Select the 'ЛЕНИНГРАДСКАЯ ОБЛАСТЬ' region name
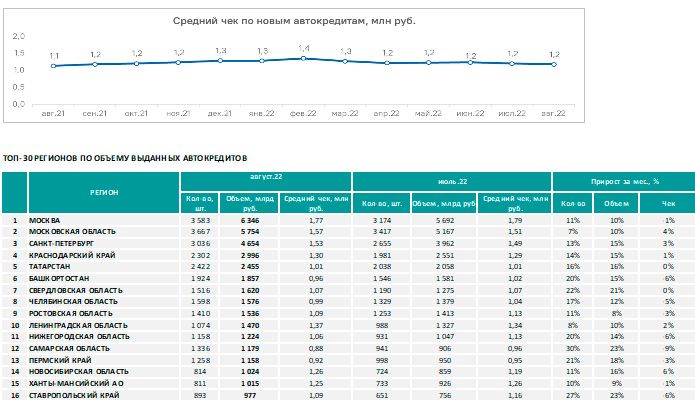The height and width of the screenshot is (402, 695). (78, 325)
